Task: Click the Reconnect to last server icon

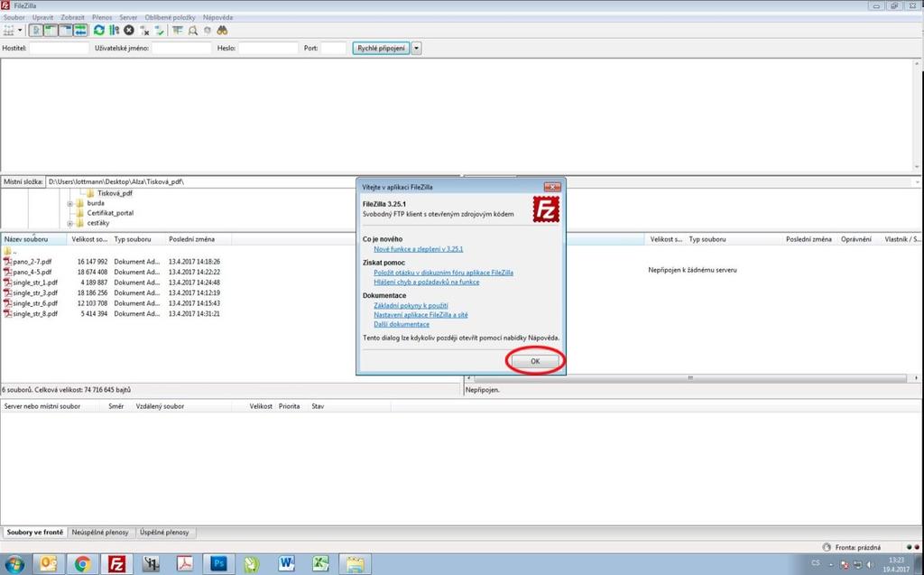Action: pos(159,30)
